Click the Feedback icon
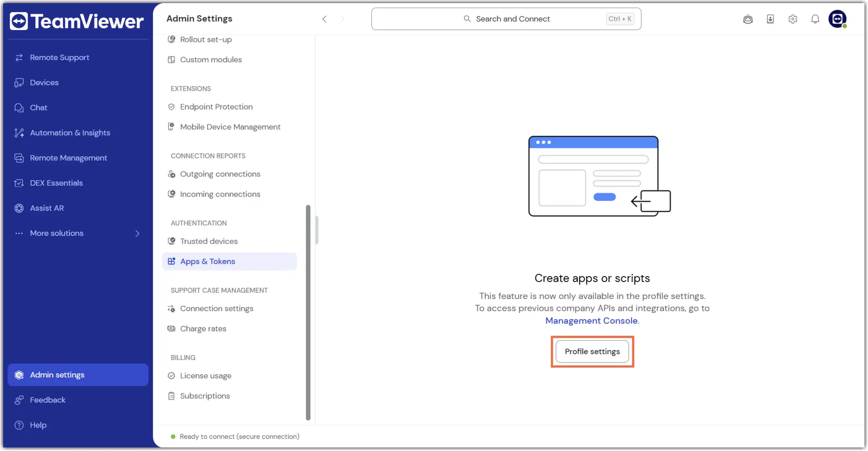868x451 pixels. point(19,400)
